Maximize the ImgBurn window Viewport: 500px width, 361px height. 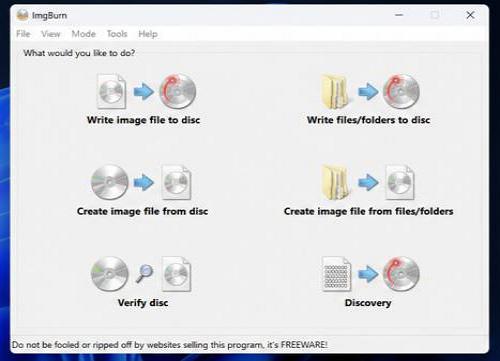point(435,15)
